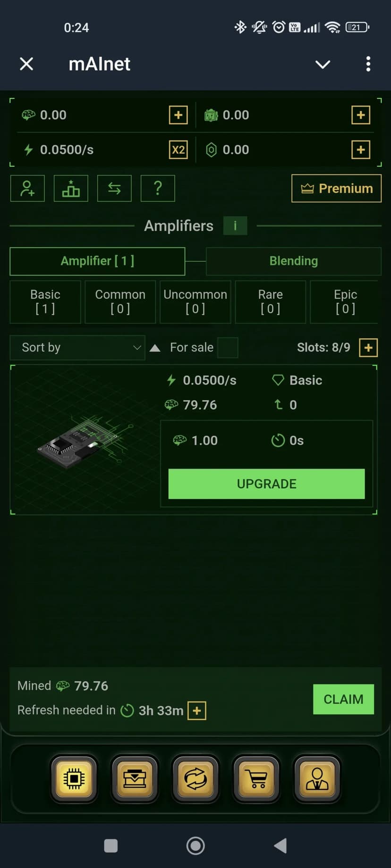Expand the chevron next to mAInet title
The width and height of the screenshot is (391, 868).
click(323, 64)
